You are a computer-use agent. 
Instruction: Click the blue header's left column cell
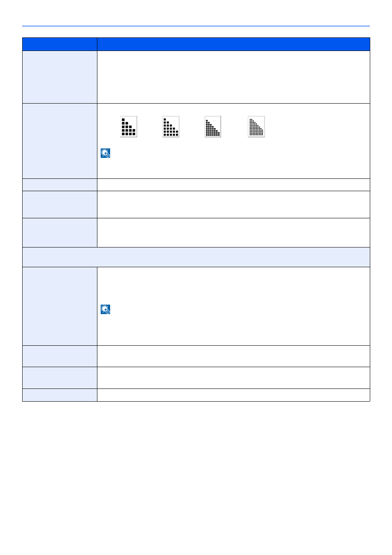click(60, 44)
